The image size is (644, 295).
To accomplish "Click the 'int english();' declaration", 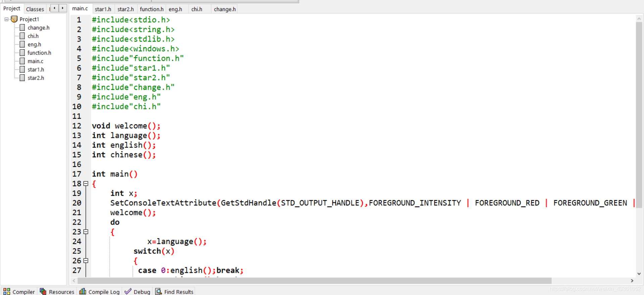I will (x=124, y=145).
